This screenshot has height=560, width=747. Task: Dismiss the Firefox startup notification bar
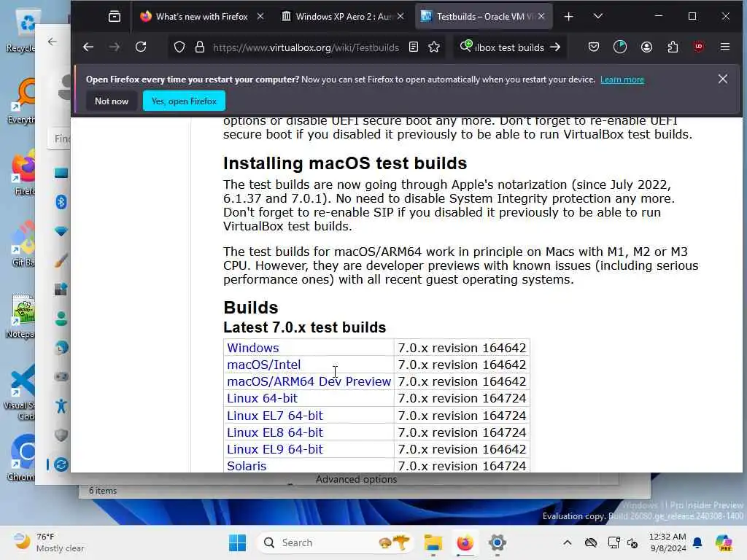[x=723, y=79]
